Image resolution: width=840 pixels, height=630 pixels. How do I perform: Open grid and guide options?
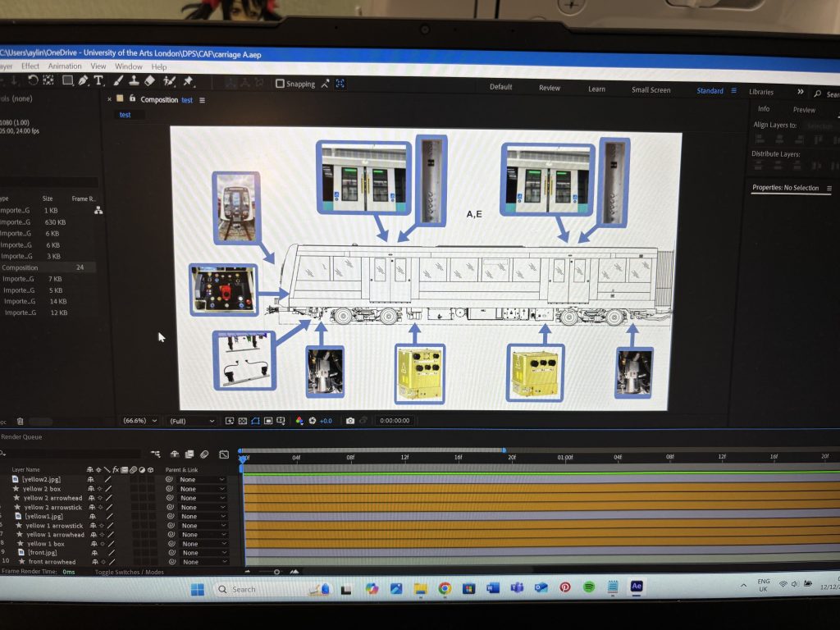click(x=281, y=421)
